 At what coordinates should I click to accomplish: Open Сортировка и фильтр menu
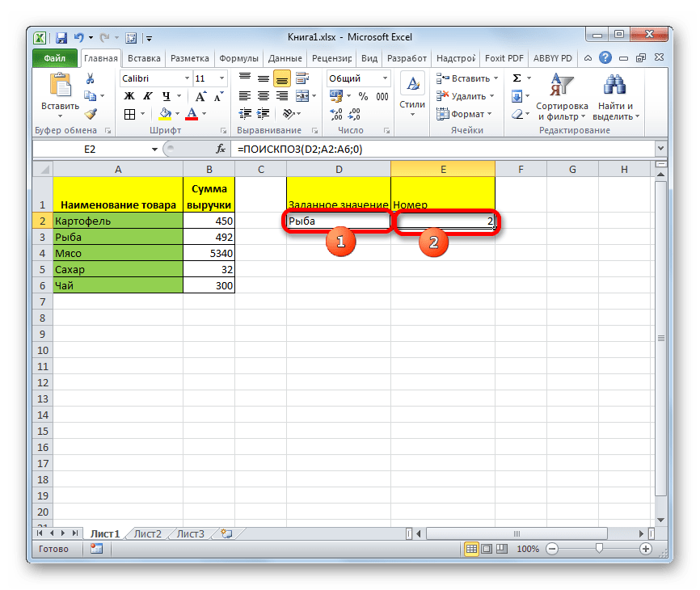pyautogui.click(x=562, y=97)
